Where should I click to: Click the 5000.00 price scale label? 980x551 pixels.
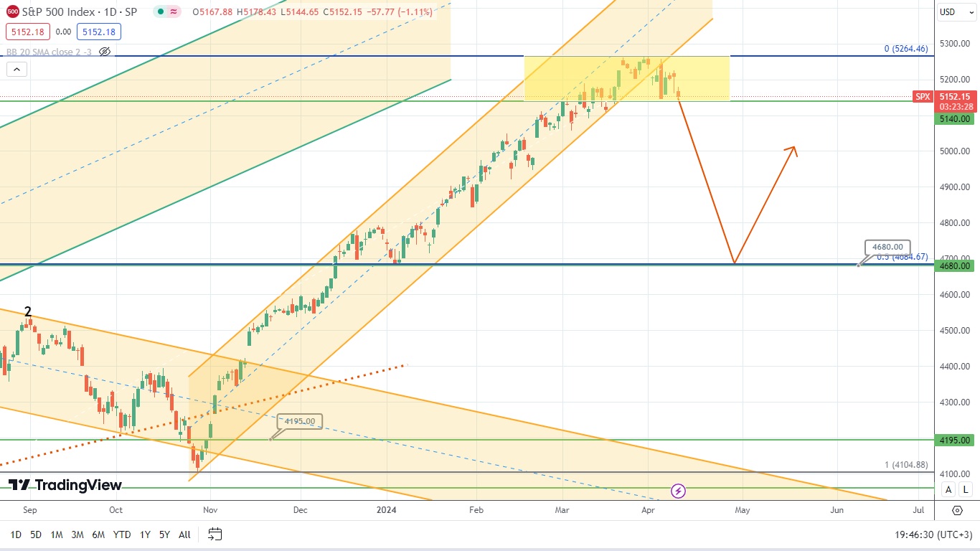pos(956,151)
